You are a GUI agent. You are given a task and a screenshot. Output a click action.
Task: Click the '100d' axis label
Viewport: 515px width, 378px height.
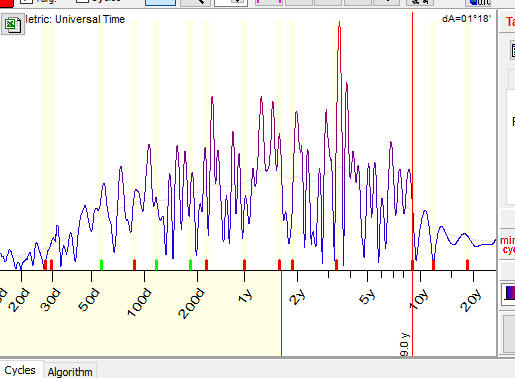139,303
